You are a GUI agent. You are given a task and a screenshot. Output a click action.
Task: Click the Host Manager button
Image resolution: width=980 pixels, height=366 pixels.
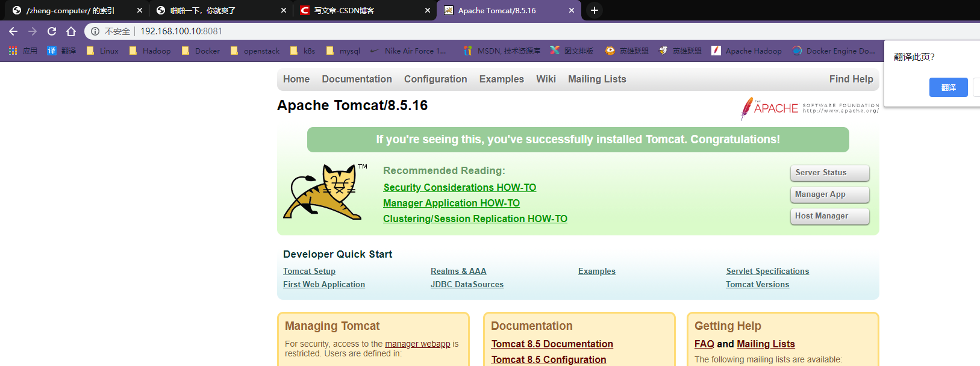(x=829, y=216)
